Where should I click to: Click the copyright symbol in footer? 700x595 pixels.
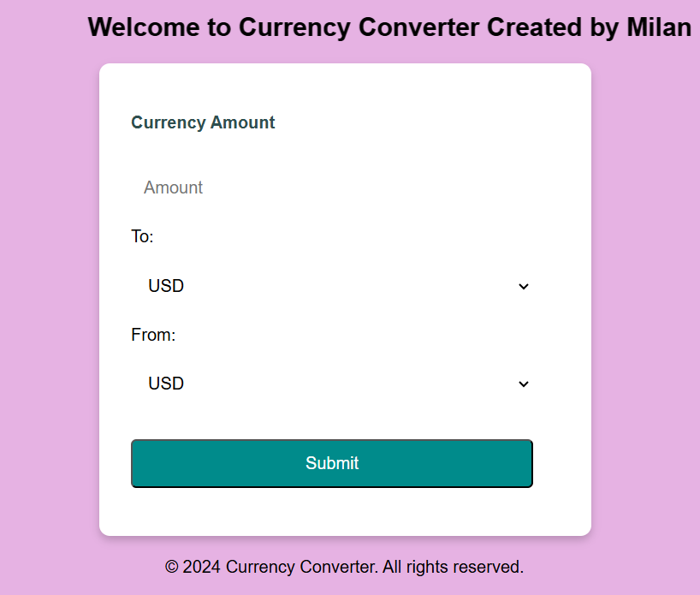[x=171, y=567]
